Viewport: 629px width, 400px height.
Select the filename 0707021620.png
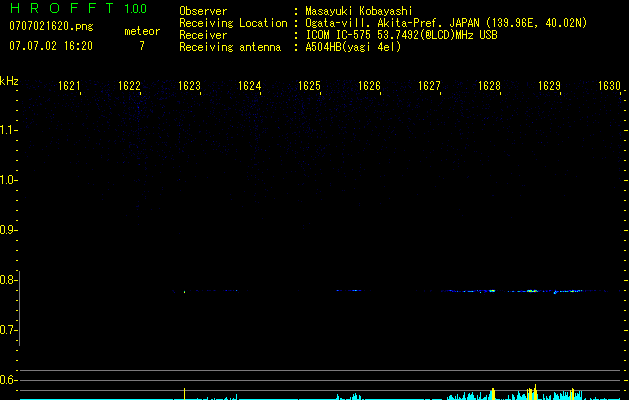(x=51, y=26)
